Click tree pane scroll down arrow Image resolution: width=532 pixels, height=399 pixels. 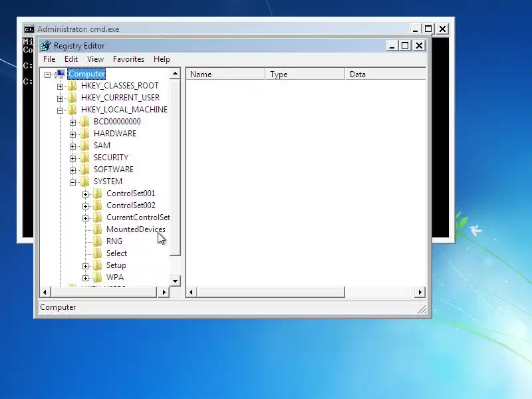(x=175, y=281)
